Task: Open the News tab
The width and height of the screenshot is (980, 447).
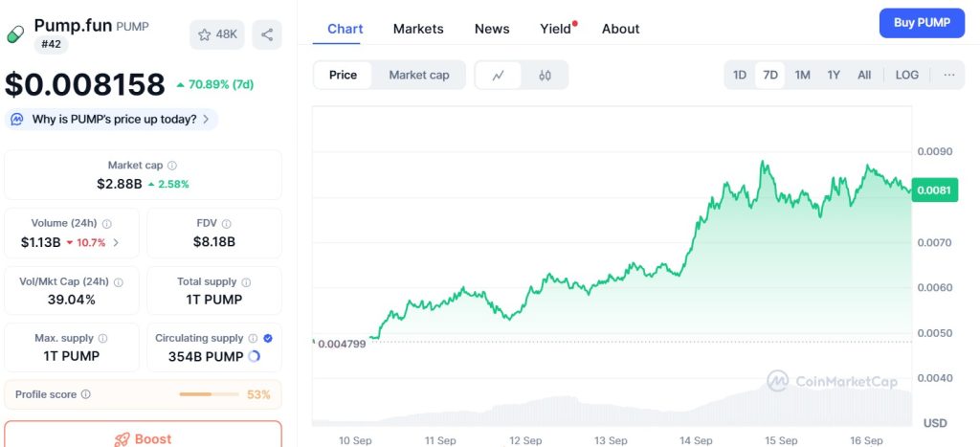Action: tap(492, 29)
